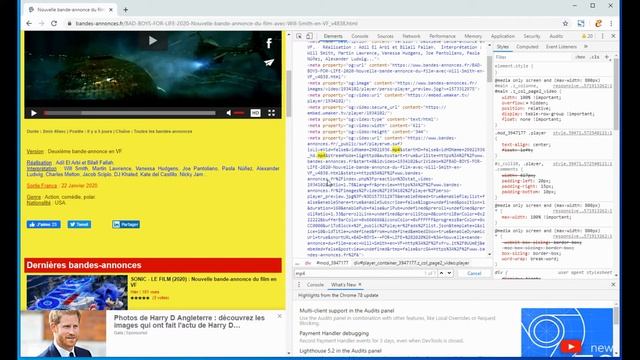640x360 pixels.
Task: Jump to the next search match arrow
Action: [449, 273]
